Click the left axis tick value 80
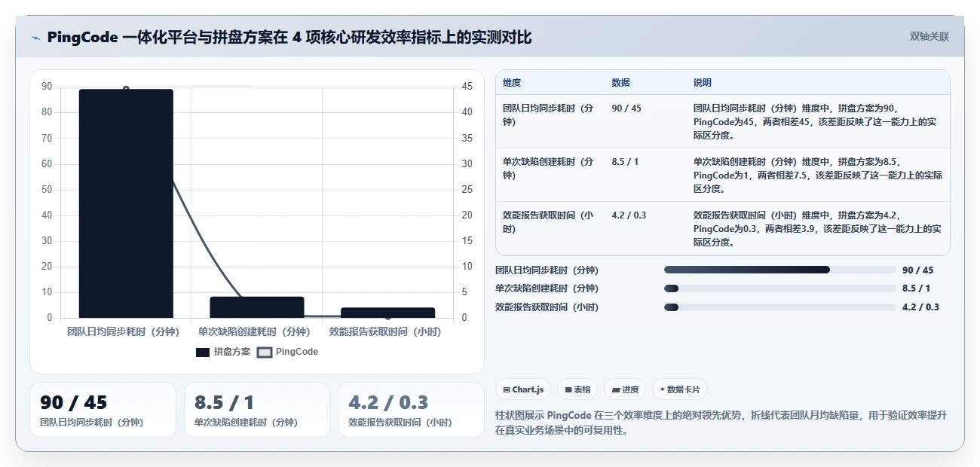Image resolution: width=980 pixels, height=467 pixels. (x=47, y=112)
